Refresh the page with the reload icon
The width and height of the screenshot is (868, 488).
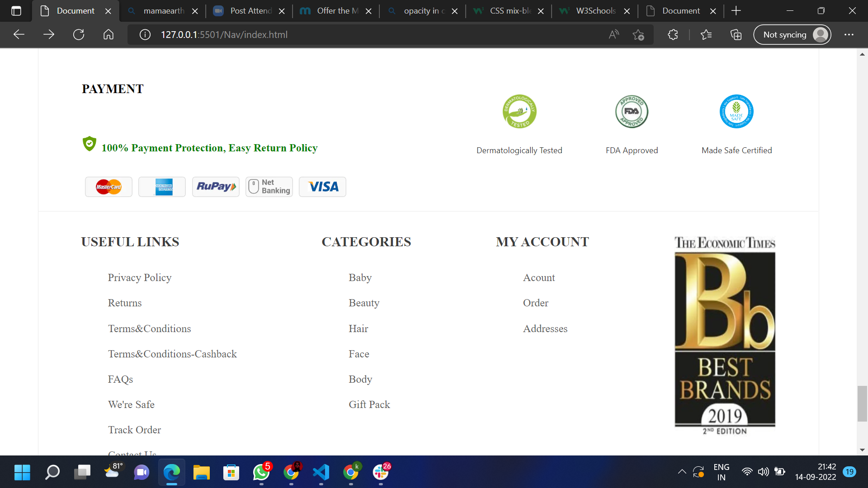click(78, 34)
